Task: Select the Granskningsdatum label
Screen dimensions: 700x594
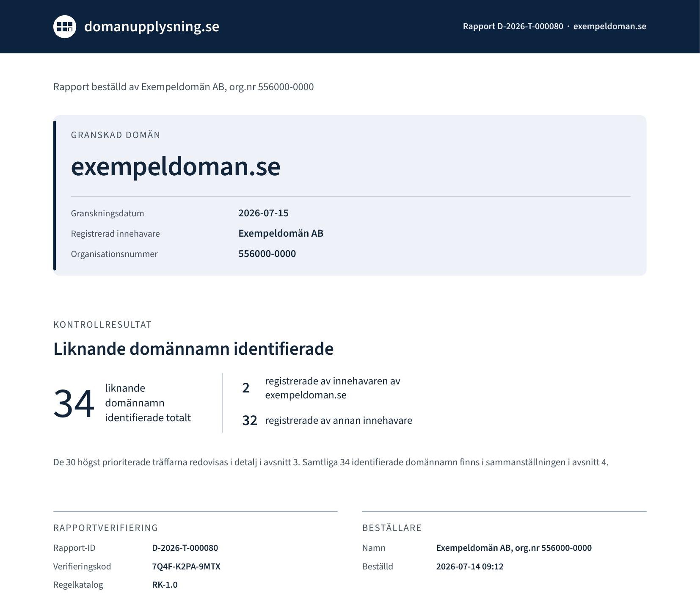Action: click(x=107, y=213)
